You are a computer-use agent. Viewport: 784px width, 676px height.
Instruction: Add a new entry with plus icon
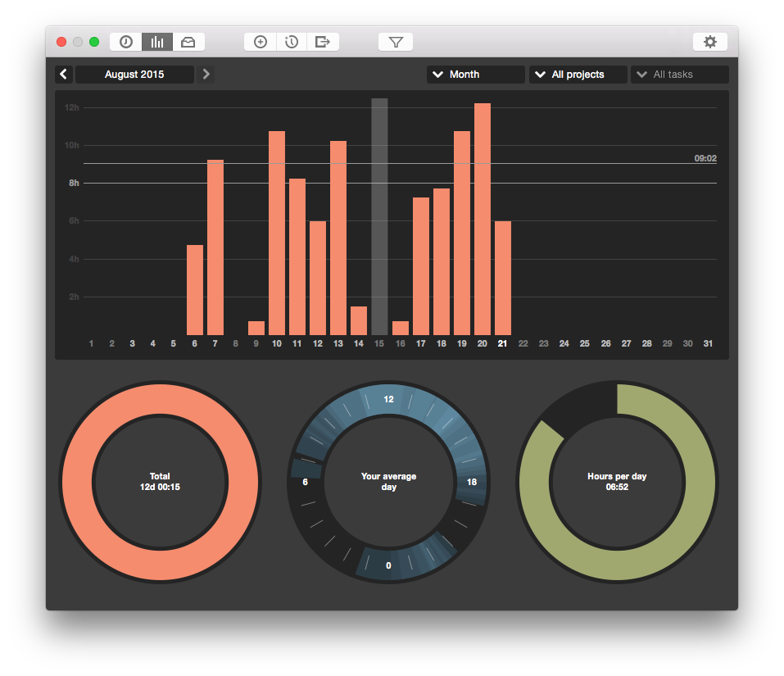[x=261, y=42]
